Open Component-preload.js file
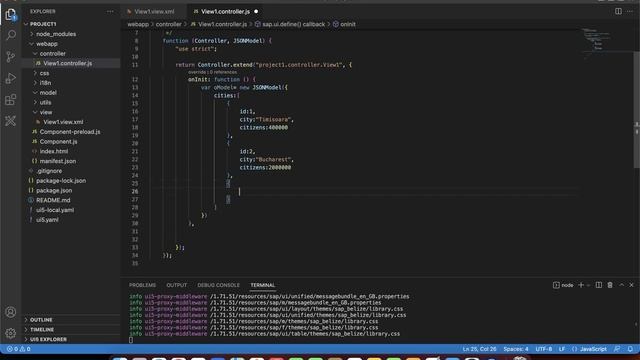The width and height of the screenshot is (640, 360). (x=70, y=132)
